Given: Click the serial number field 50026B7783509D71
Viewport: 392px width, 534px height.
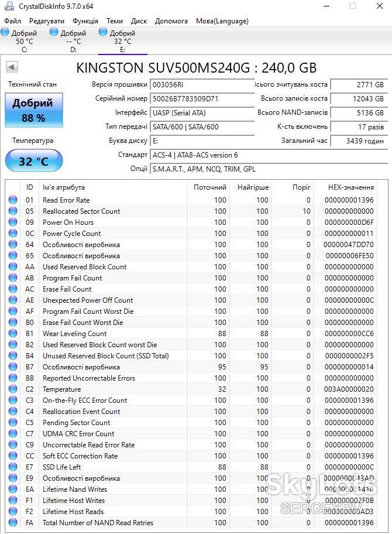Looking at the screenshot, I should 202,99.
